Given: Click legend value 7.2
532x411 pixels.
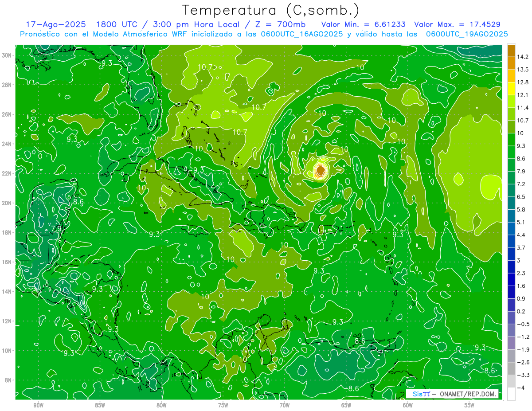Looking at the screenshot, I should 521,184.
